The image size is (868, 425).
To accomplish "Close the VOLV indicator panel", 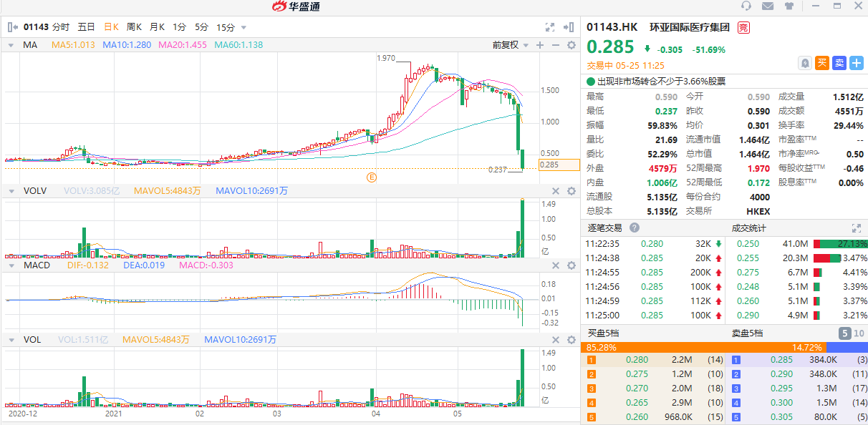I will click(555, 191).
